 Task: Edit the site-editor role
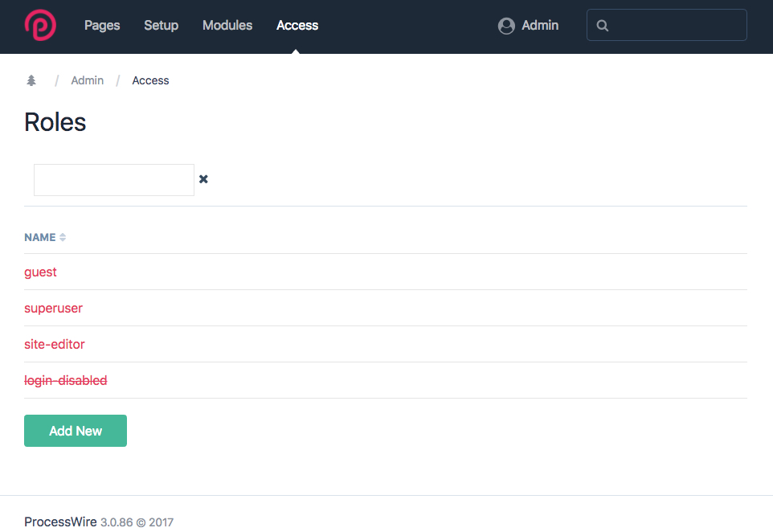pyautogui.click(x=54, y=344)
